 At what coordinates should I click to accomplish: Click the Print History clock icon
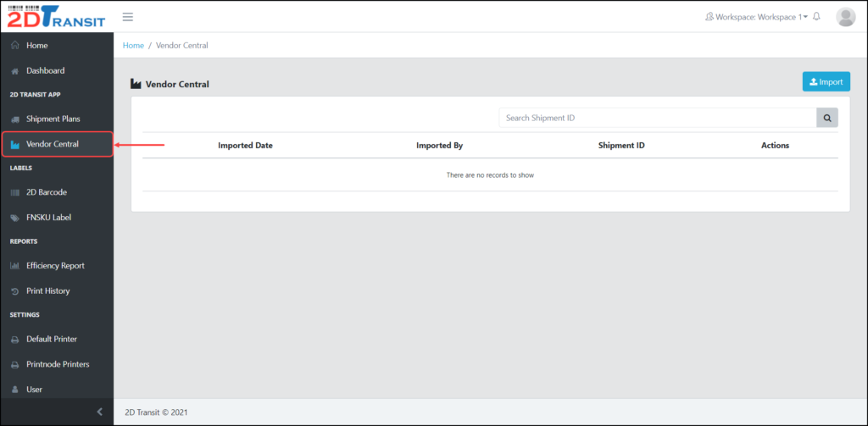[x=15, y=291]
